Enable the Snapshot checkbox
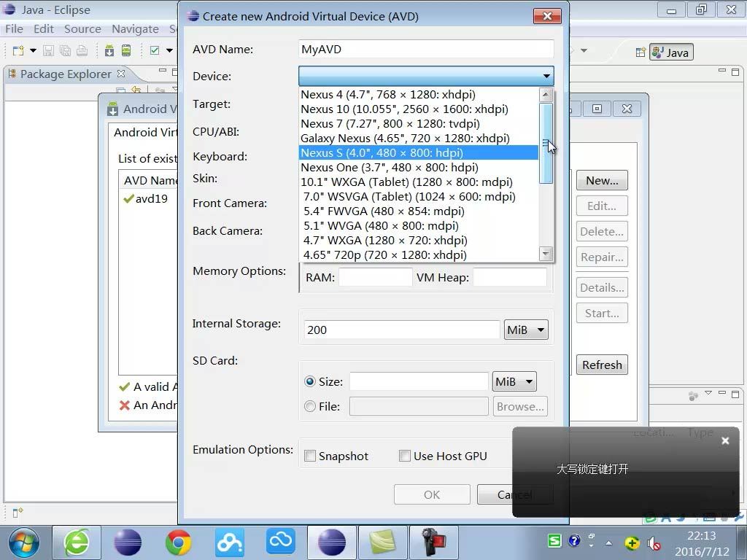This screenshot has width=747, height=560. (x=309, y=456)
